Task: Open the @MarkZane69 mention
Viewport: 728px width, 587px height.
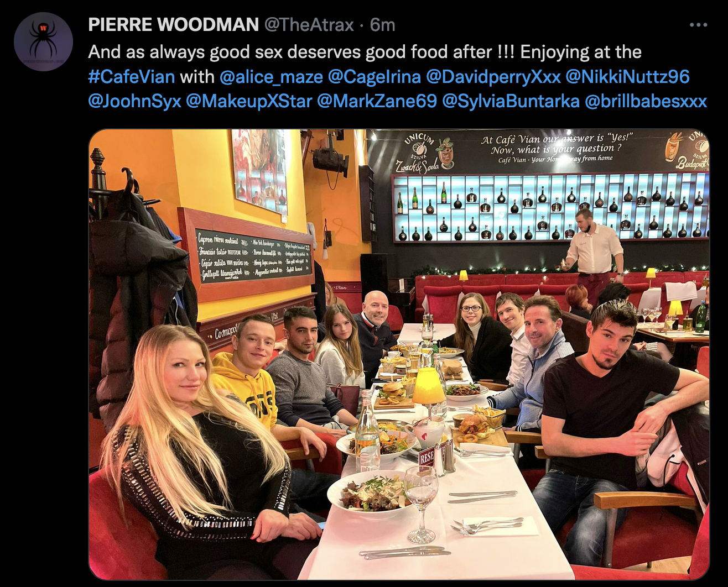Action: [x=377, y=101]
